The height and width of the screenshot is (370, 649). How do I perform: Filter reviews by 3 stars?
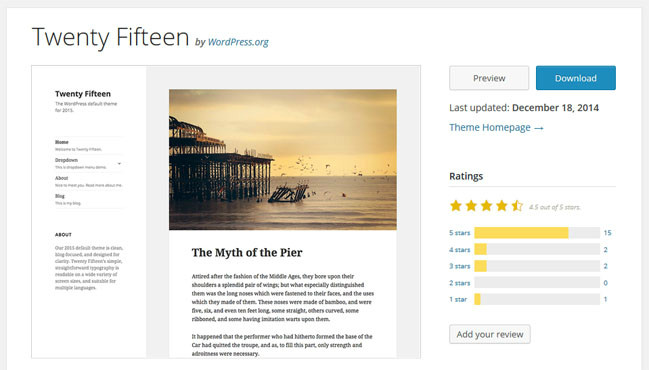pos(460,266)
